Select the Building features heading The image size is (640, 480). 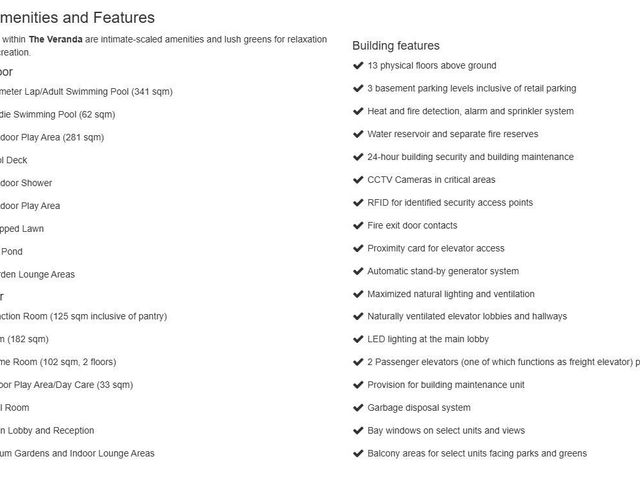396,46
